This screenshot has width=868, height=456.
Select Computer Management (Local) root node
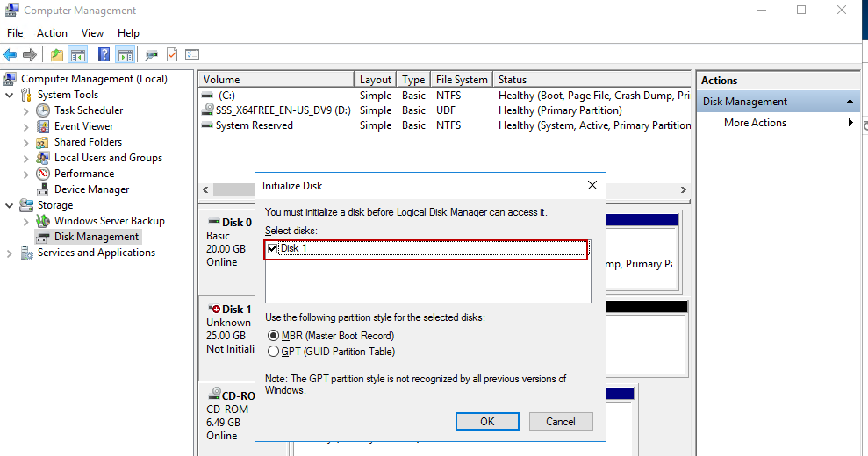click(x=94, y=79)
